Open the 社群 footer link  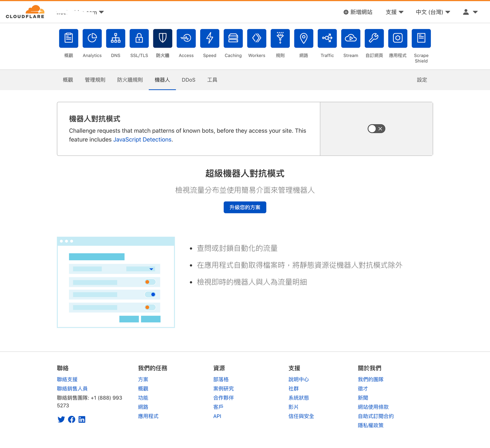click(294, 388)
